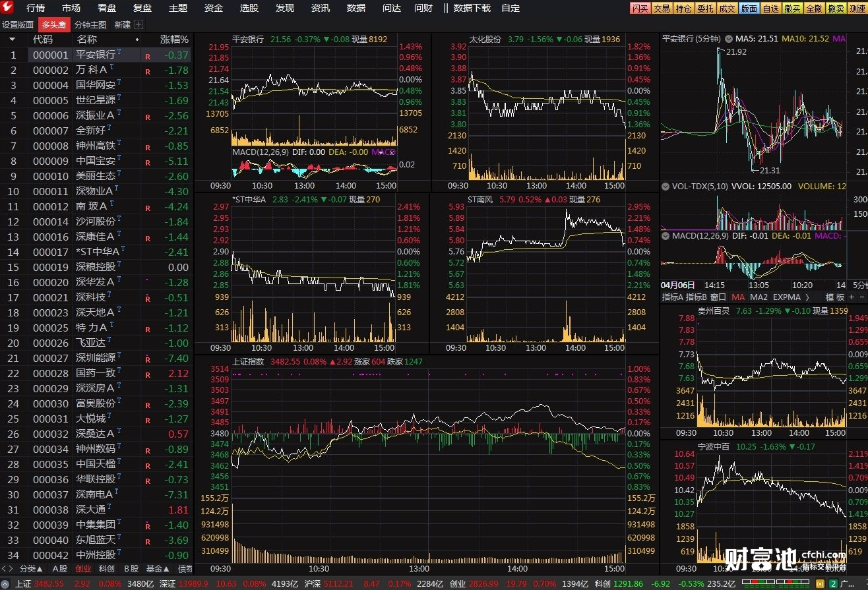Expand indicator list chevron after EXPMA
Screen dimensions: 868x590
(807, 297)
